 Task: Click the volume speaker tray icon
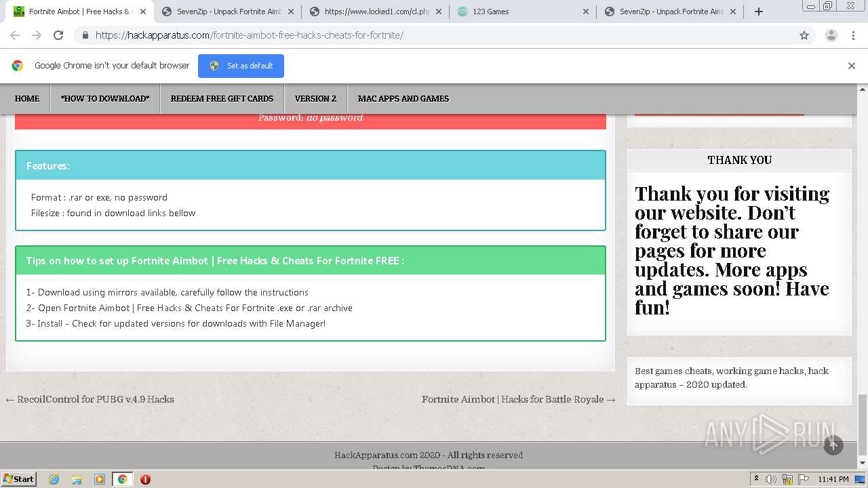click(x=771, y=479)
